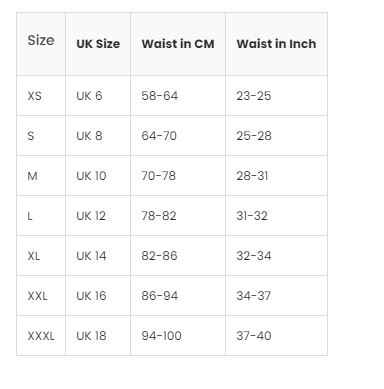Image resolution: width=384 pixels, height=389 pixels.
Task: Select the XXXL size label
Action: pos(41,336)
